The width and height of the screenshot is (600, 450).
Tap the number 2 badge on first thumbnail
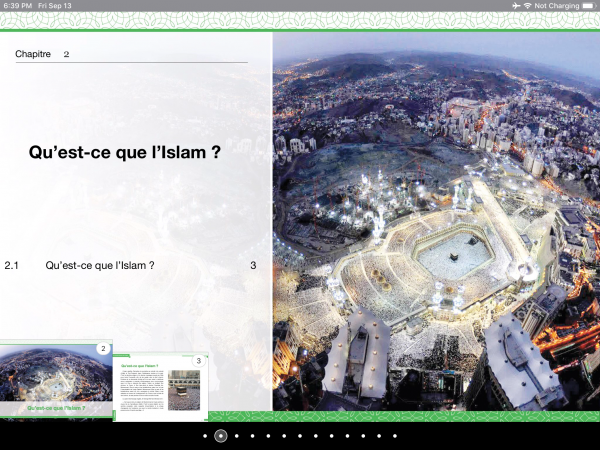[102, 348]
